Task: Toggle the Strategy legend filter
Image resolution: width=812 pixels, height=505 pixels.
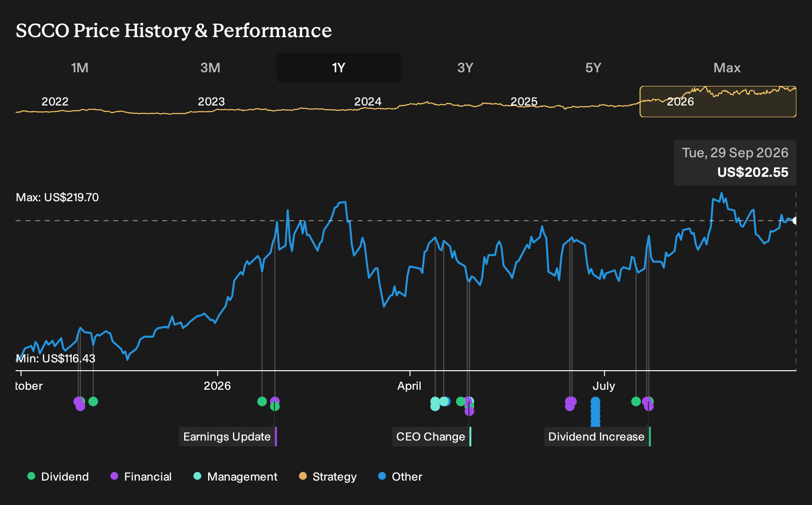Action: [328, 477]
